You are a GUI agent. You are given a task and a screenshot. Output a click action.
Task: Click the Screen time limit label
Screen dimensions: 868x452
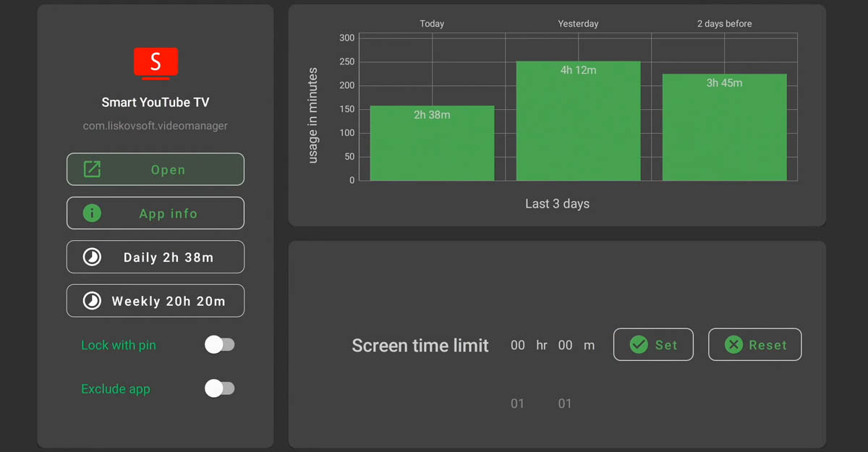(x=420, y=346)
